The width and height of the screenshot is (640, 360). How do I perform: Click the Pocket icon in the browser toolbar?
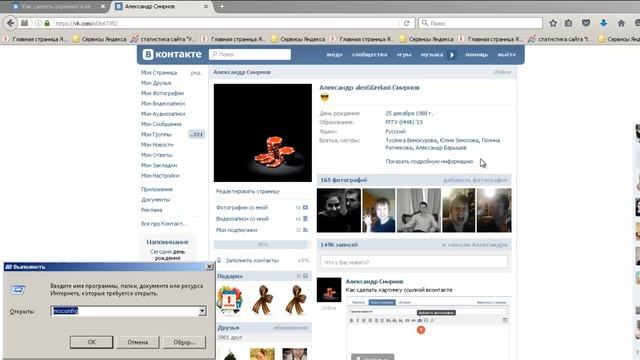(x=586, y=23)
